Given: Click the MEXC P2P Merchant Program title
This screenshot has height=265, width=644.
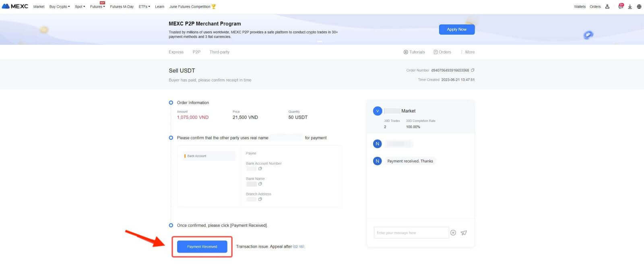Looking at the screenshot, I should click(205, 24).
